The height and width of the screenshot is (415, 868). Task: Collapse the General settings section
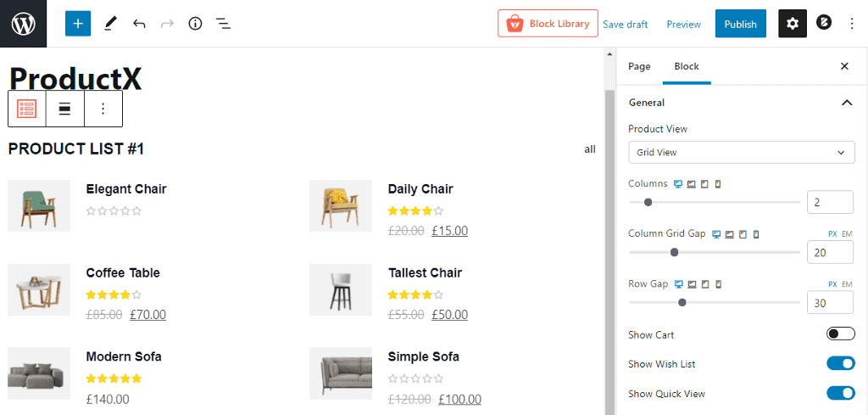pyautogui.click(x=845, y=103)
